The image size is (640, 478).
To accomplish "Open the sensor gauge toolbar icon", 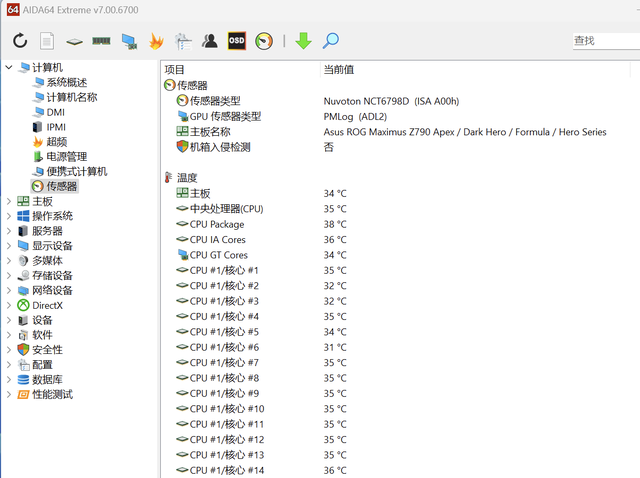I will pos(264,41).
